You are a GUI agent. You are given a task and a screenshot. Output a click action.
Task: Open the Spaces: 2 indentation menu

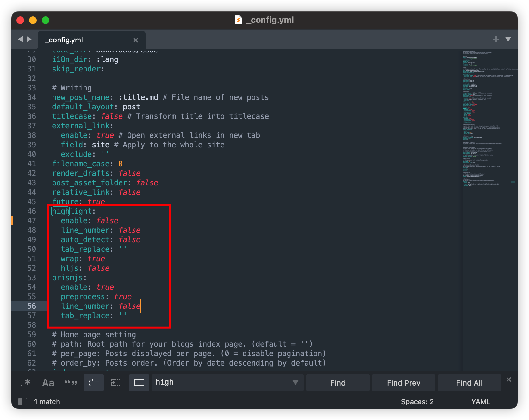coord(417,402)
